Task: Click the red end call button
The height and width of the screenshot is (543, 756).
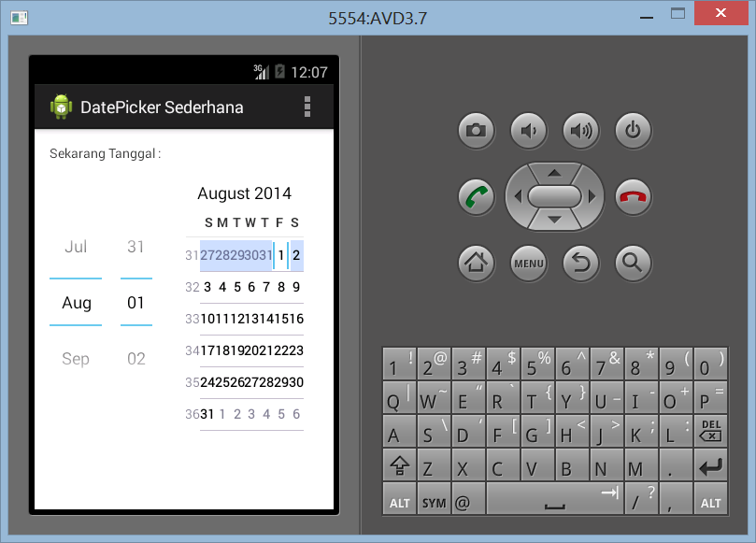Action: click(x=633, y=197)
